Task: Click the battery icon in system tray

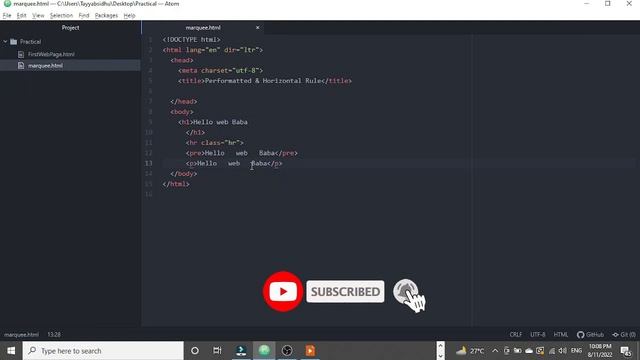Action: click(518, 351)
